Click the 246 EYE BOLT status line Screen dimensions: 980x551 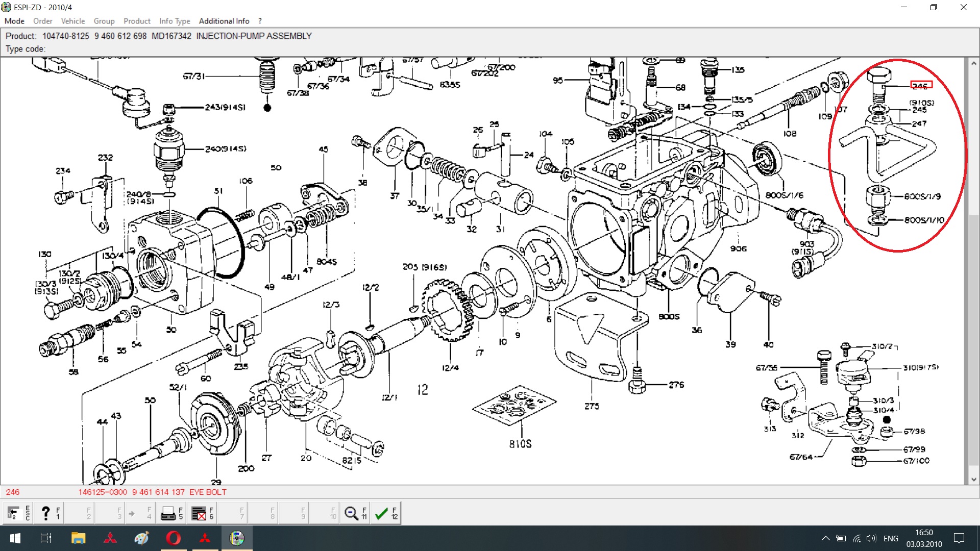click(116, 492)
